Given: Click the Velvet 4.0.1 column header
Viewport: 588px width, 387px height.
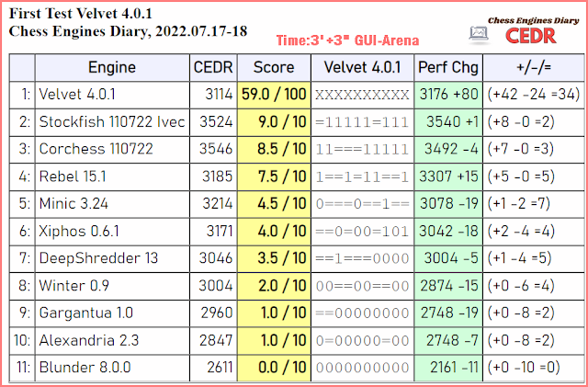Looking at the screenshot, I should click(x=362, y=68).
